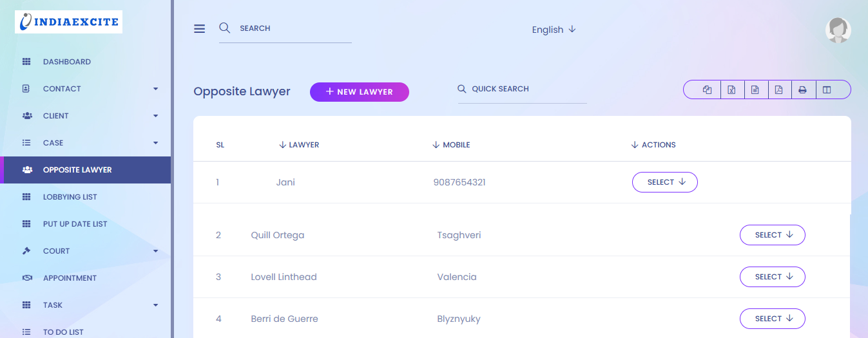Image resolution: width=868 pixels, height=338 pixels.
Task: Open the column visibility icon
Action: (827, 90)
